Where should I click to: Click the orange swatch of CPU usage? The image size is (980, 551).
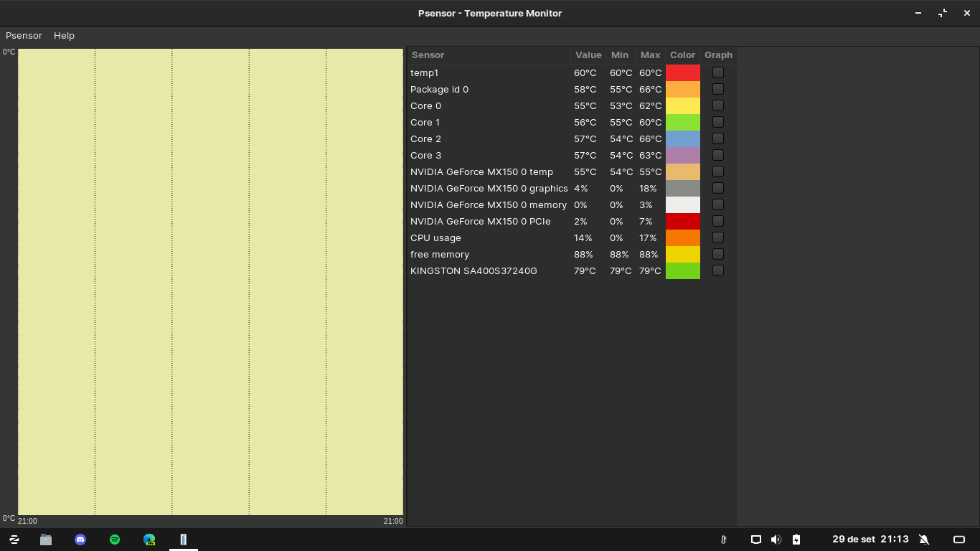tap(683, 237)
